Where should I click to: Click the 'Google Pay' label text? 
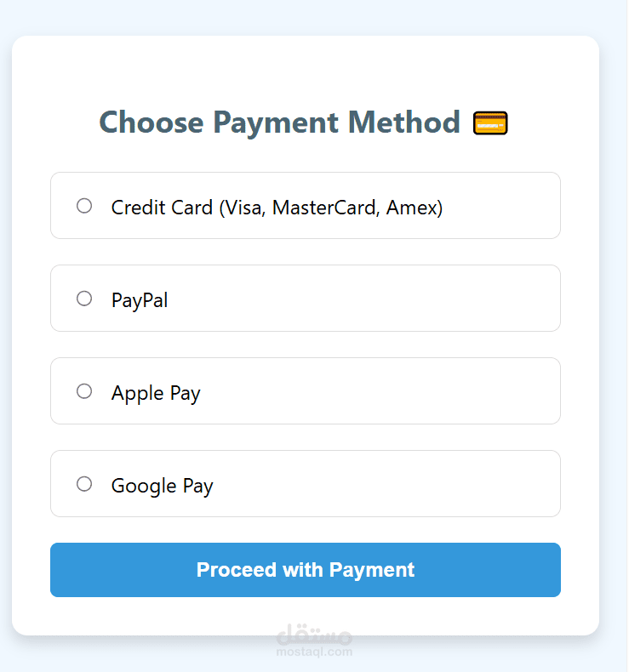[x=162, y=486]
